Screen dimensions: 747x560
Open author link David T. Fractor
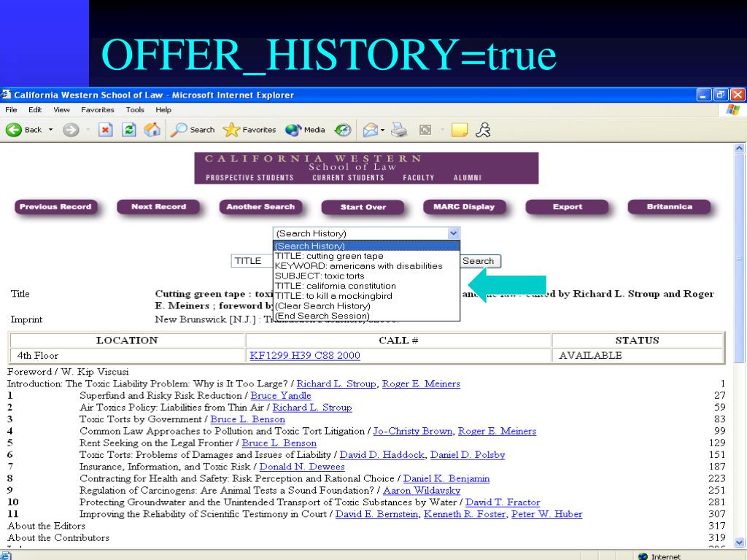click(x=503, y=502)
